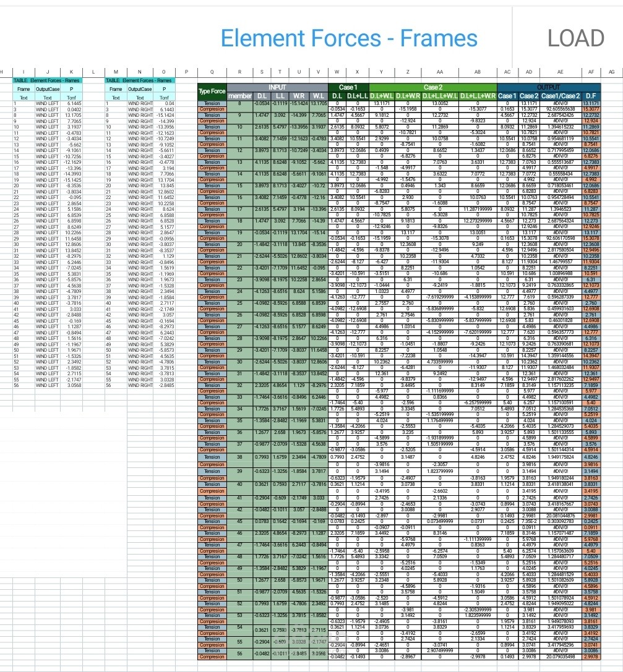623x672 pixels.
Task: Click the L.L column heading under INPUT
Action: 280,96
